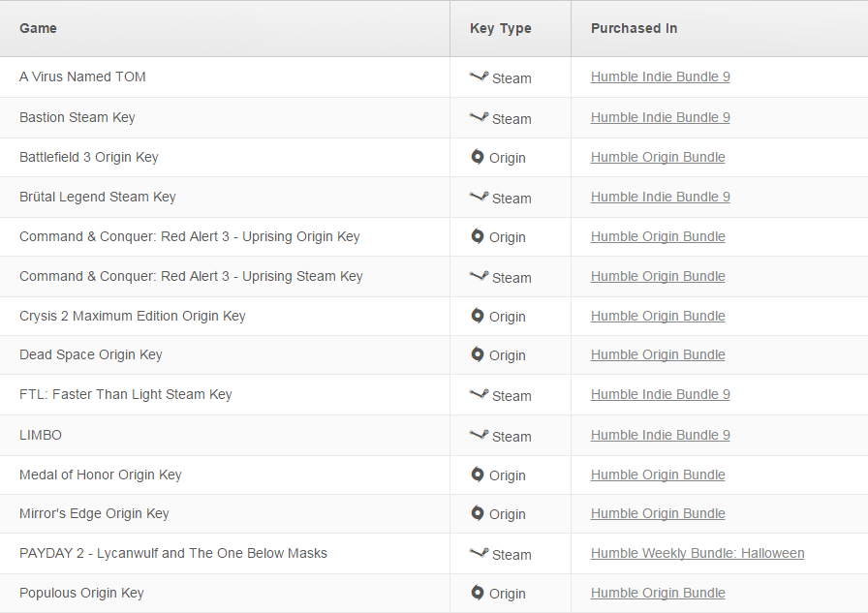Click the Steam icon in the A Virus Named TOM row
This screenshot has height=613, width=868.
[x=479, y=77]
